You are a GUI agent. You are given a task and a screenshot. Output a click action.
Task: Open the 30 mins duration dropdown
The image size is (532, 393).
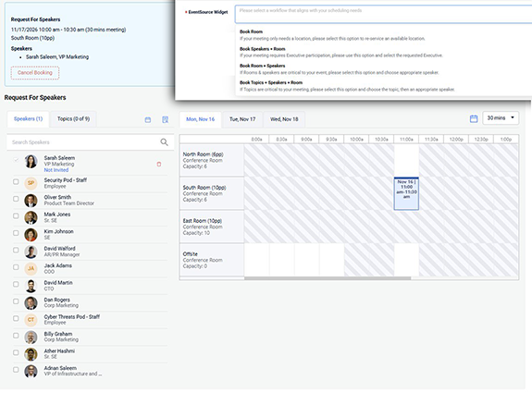coord(501,118)
